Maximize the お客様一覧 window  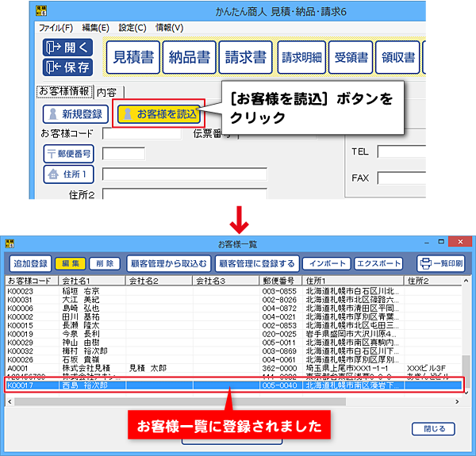tap(441, 242)
